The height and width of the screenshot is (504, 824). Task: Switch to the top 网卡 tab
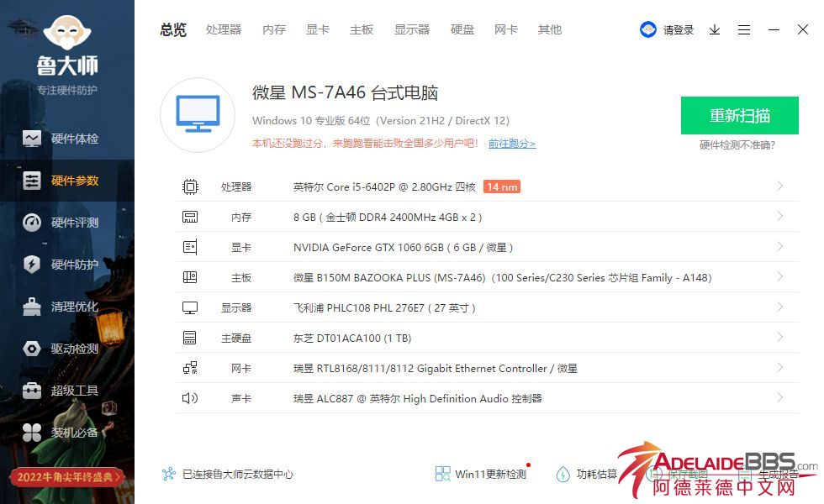[506, 29]
